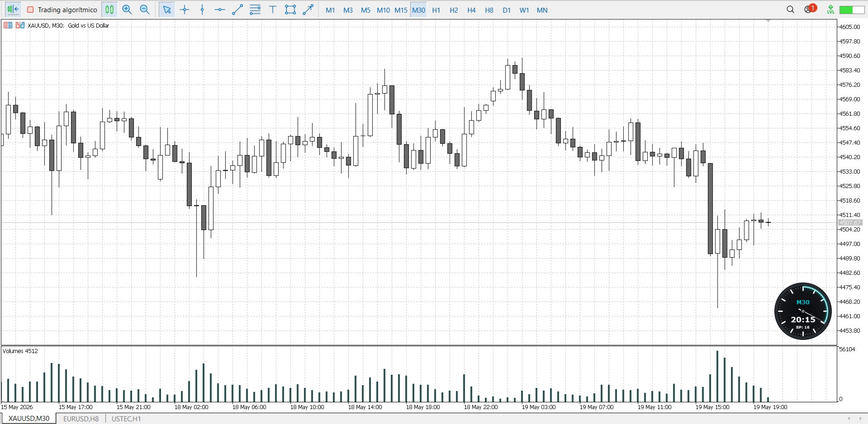Open the XAUUSD,M30 chart tab
The image size is (868, 424).
pyautogui.click(x=29, y=419)
